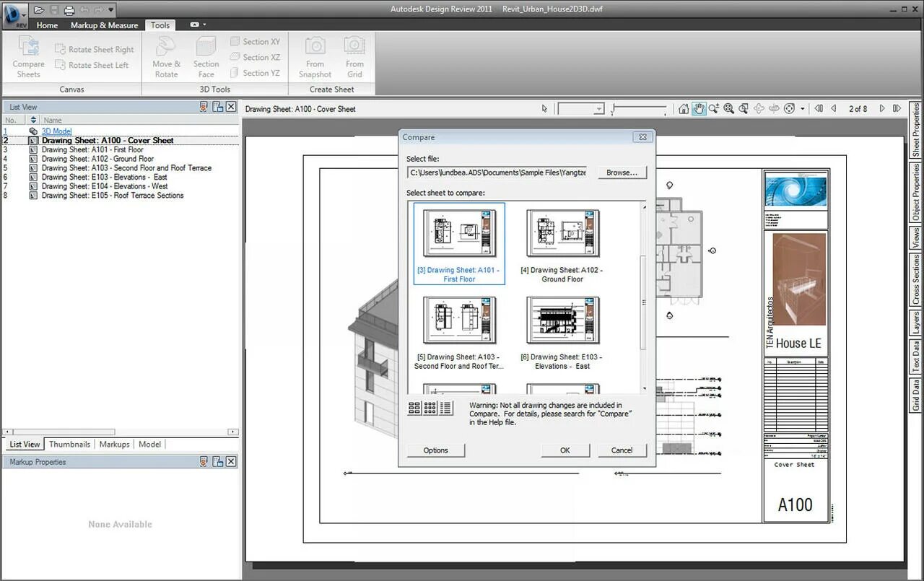Click Create Sheet From Grid
Image resolution: width=924 pixels, height=581 pixels.
(354, 57)
